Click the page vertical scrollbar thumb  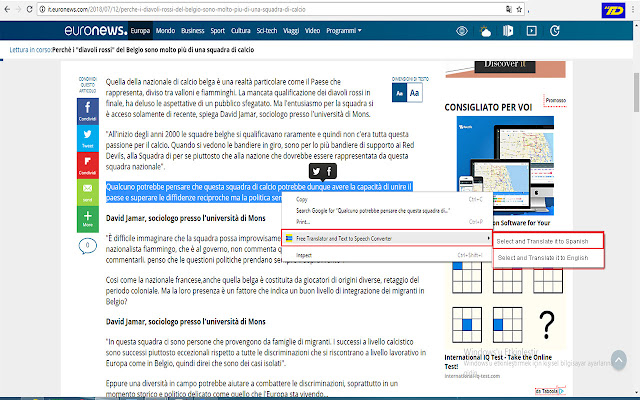coord(636,92)
